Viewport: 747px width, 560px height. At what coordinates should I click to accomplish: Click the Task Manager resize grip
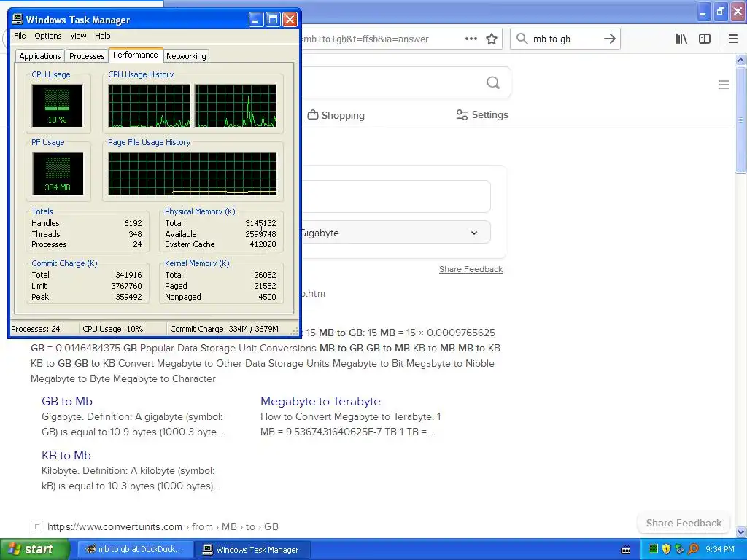[295, 331]
